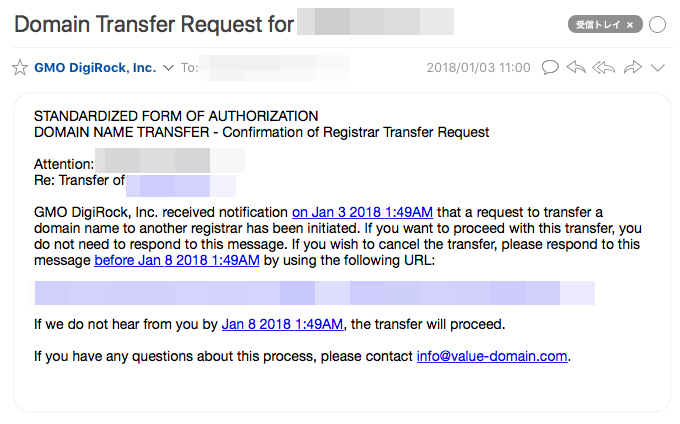Click the 'on Jan 3 2018 1:49AM' date link
Viewport: 680px width, 424px height.
(362, 212)
